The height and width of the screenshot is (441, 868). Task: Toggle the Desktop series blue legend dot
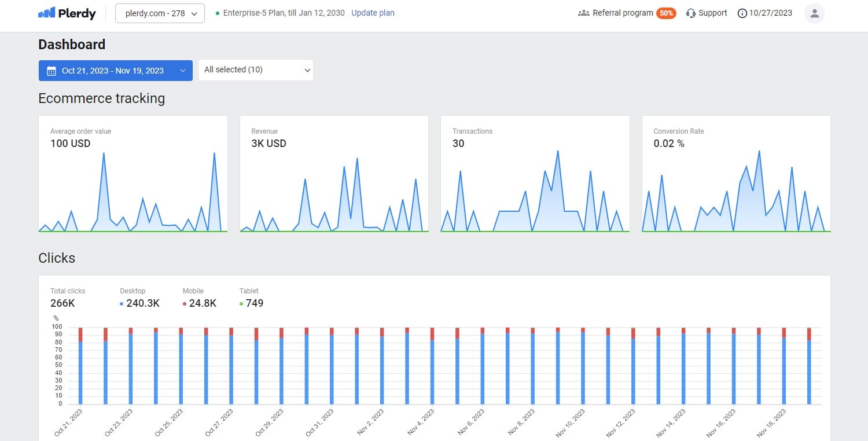(120, 303)
